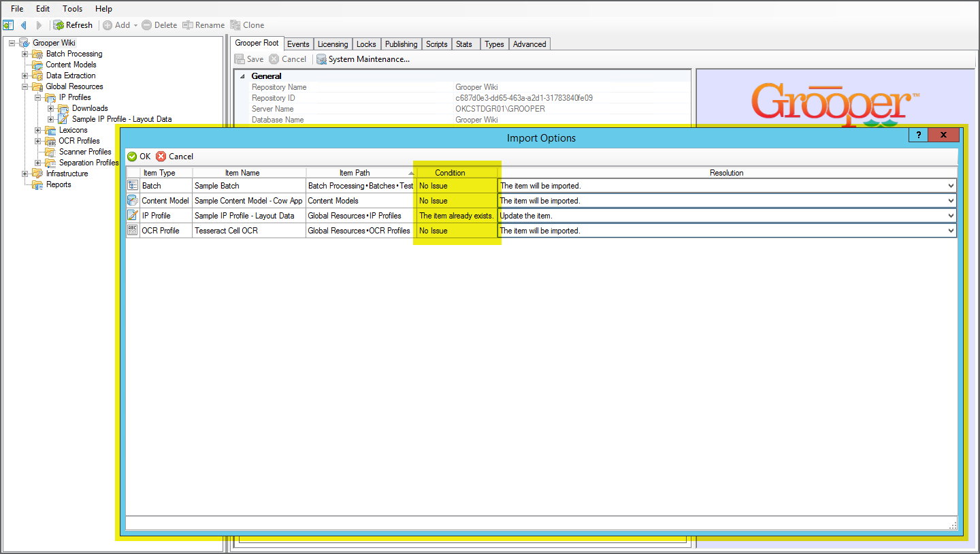Click the Batch Processing folder icon in tree

coord(37,54)
